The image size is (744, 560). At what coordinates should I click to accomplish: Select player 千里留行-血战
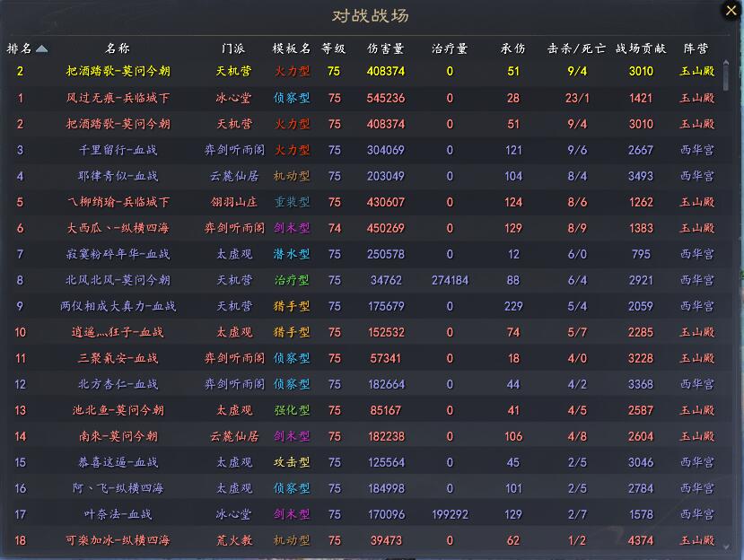tap(118, 150)
